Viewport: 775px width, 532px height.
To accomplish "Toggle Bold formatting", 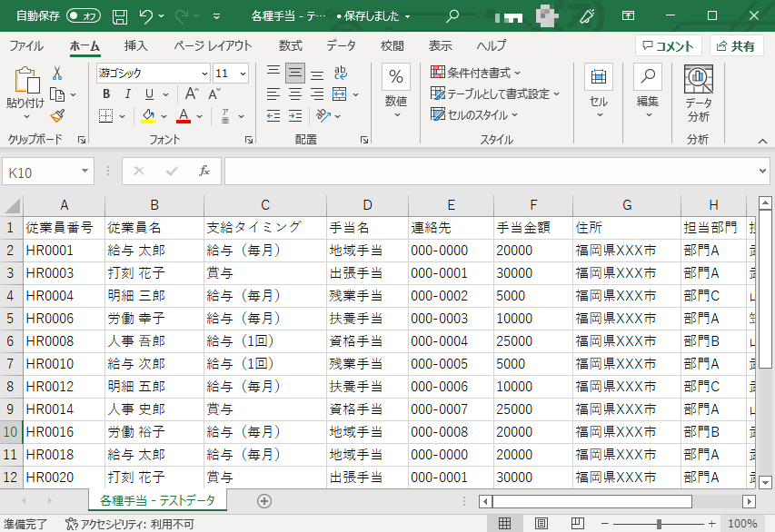I will (x=106, y=94).
